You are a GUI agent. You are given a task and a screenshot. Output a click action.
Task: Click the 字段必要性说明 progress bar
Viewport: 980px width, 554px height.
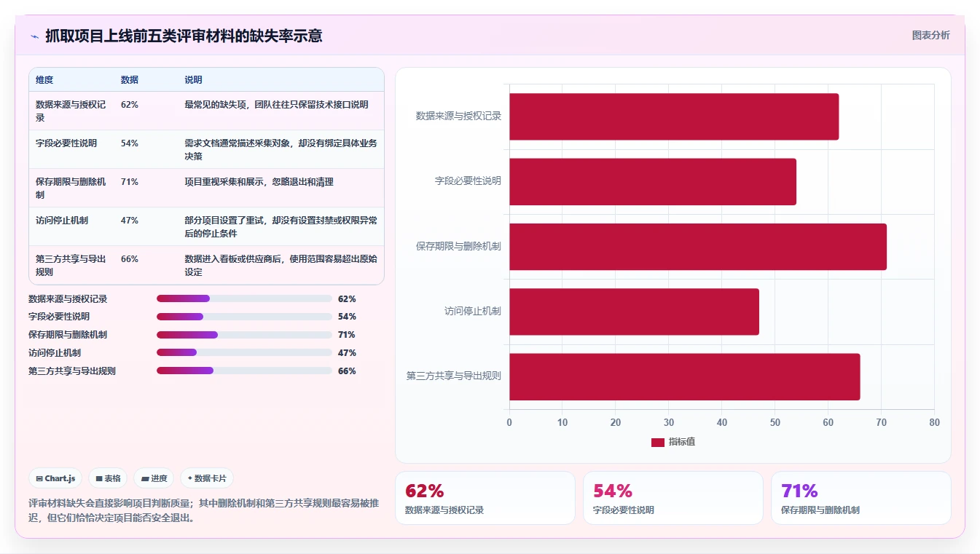tap(244, 317)
